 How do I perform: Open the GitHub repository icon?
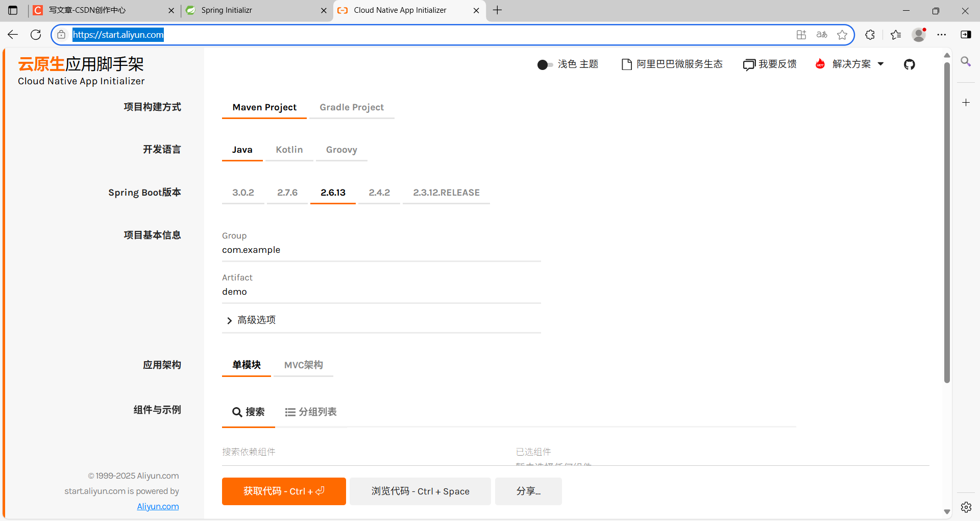pos(909,64)
